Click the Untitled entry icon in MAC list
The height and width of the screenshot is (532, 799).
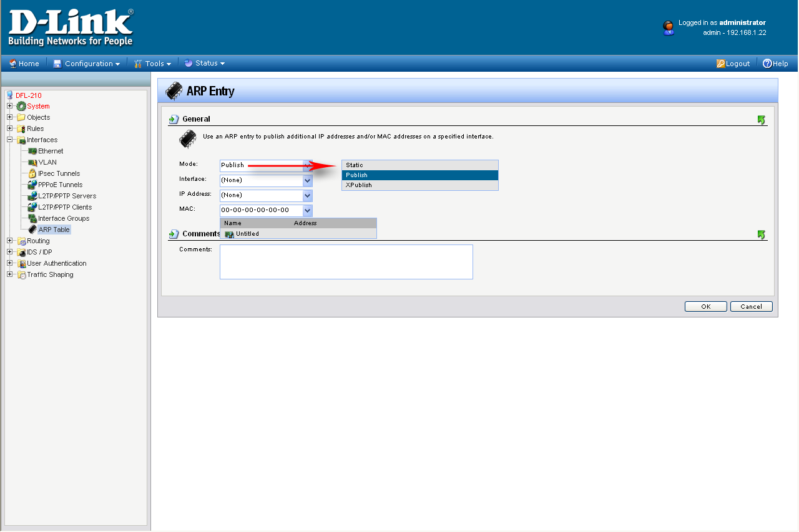point(229,234)
